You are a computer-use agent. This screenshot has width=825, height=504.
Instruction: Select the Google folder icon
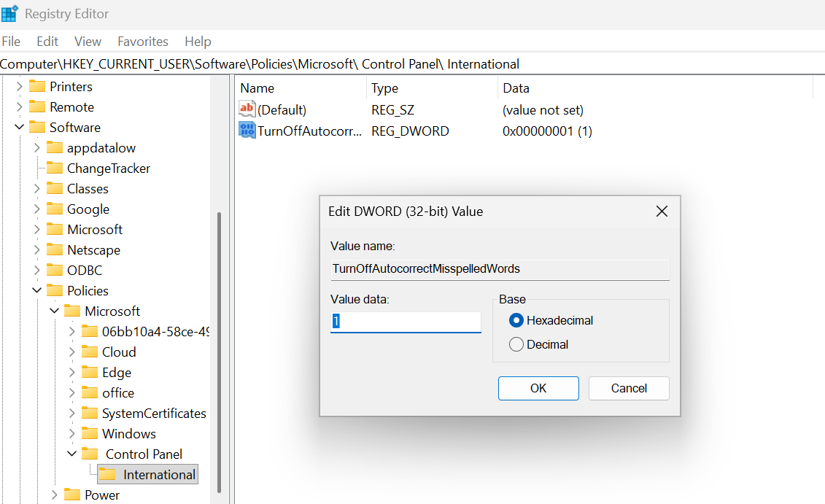coord(55,209)
